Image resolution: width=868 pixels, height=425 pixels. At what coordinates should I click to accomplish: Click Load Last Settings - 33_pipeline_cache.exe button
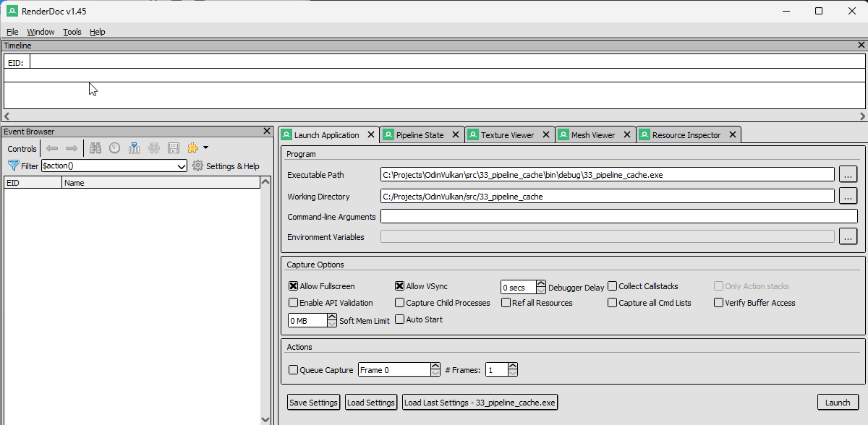point(480,403)
